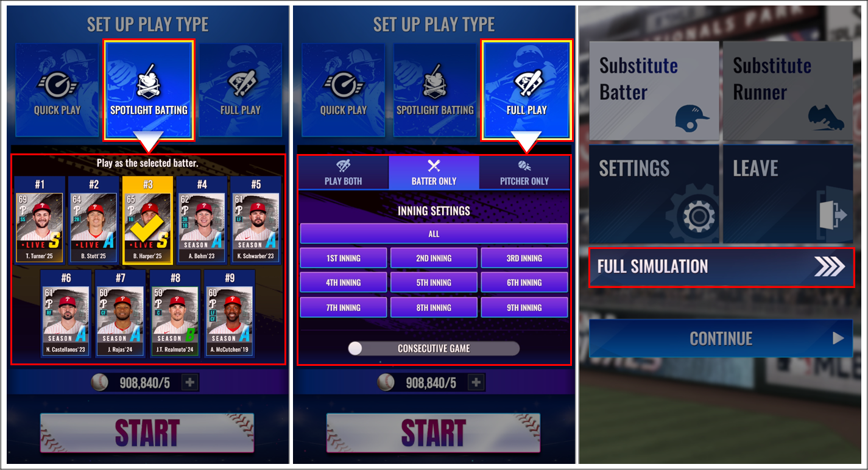Select highlighted Full Play mode tile
The width and height of the screenshot is (868, 470).
pos(526,90)
